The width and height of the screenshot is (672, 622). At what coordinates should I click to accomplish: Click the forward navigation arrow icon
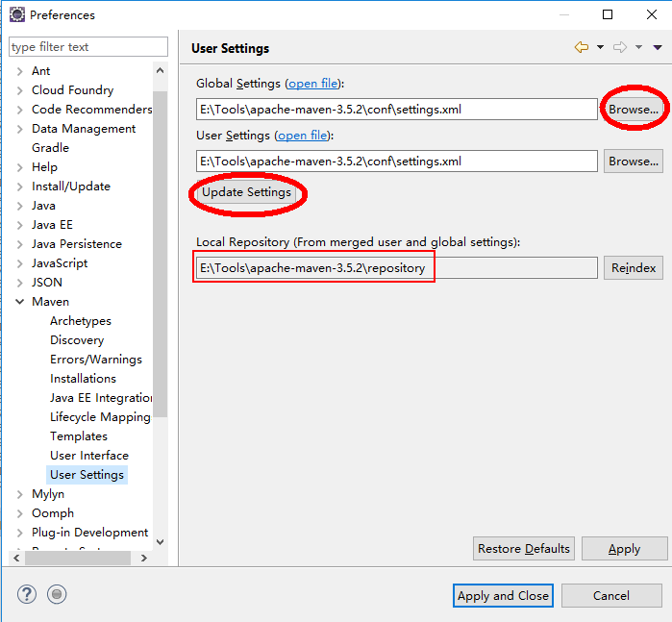point(620,47)
